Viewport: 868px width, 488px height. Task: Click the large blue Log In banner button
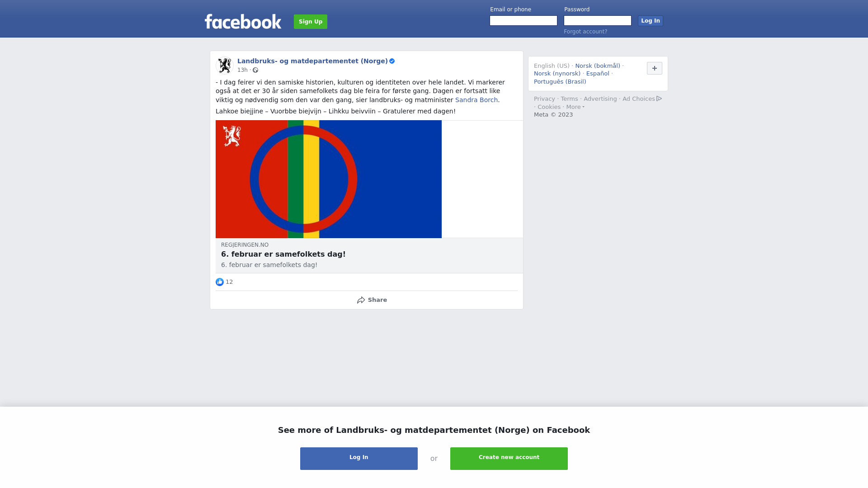(x=359, y=459)
